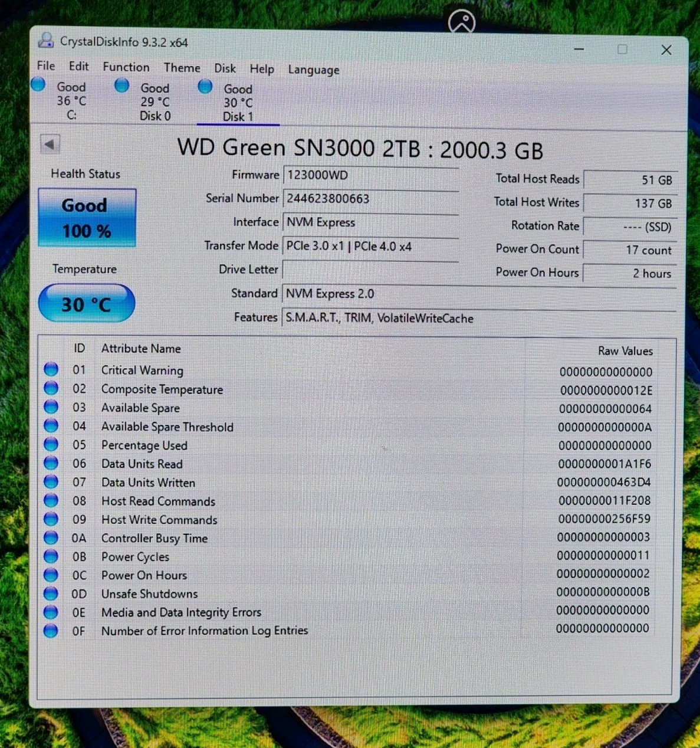
Task: Open the Language menu
Action: click(x=314, y=70)
